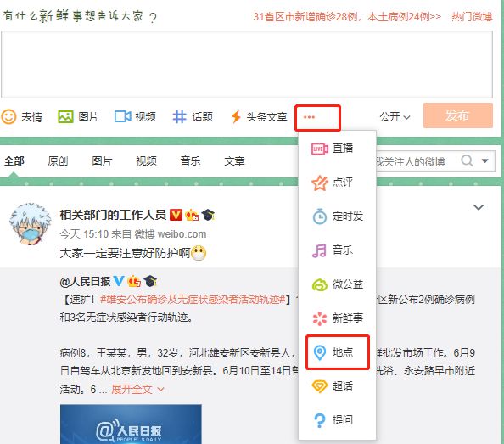Pick 音乐 music option in dropdown menu
The image size is (504, 444).
coord(333,250)
